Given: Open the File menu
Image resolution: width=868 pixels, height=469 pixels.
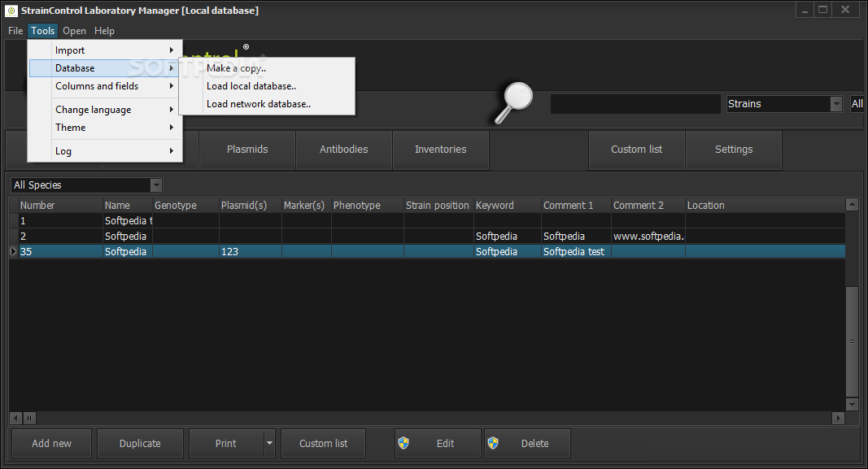Looking at the screenshot, I should coord(15,31).
